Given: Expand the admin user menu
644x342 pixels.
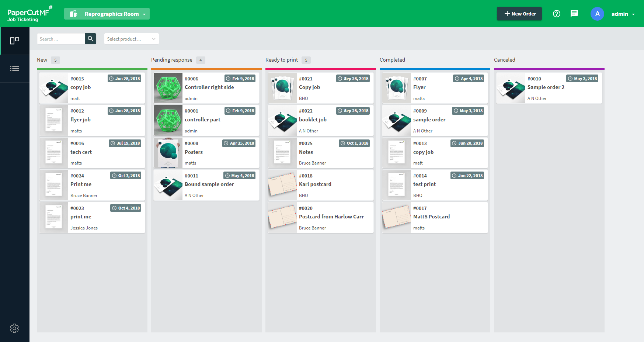Looking at the screenshot, I should (x=623, y=14).
